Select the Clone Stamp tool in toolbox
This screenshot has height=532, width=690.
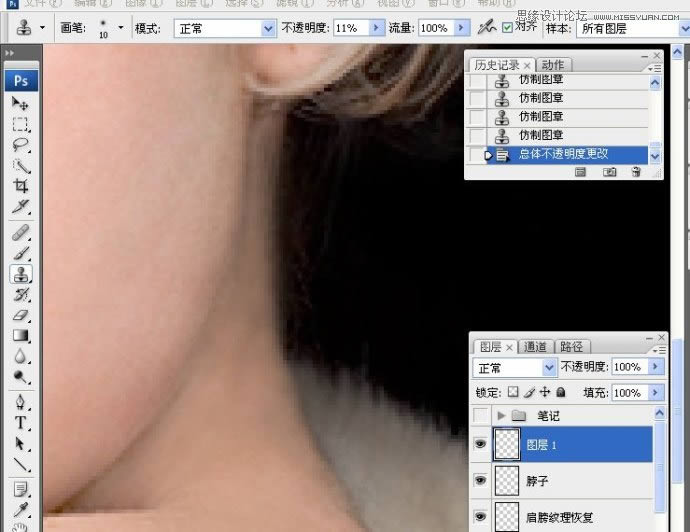click(x=21, y=273)
